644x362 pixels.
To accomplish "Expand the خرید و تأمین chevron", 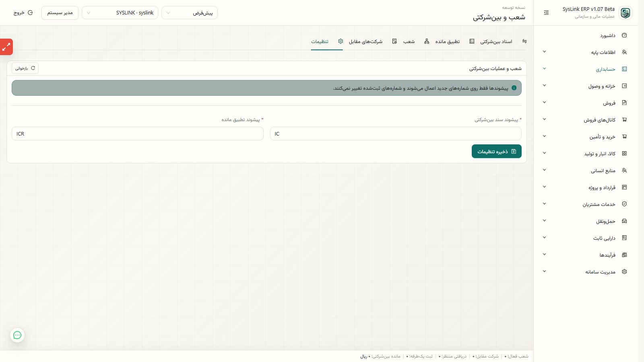I will 544,136.
